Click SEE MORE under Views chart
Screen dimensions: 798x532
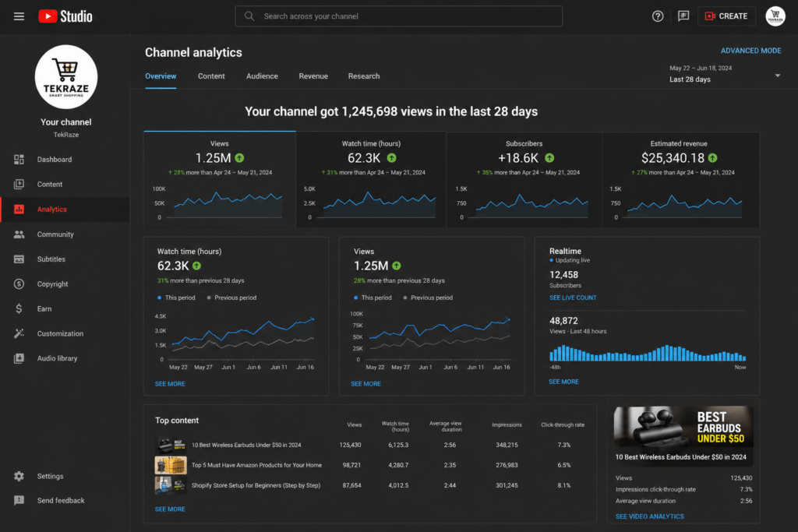(x=366, y=384)
